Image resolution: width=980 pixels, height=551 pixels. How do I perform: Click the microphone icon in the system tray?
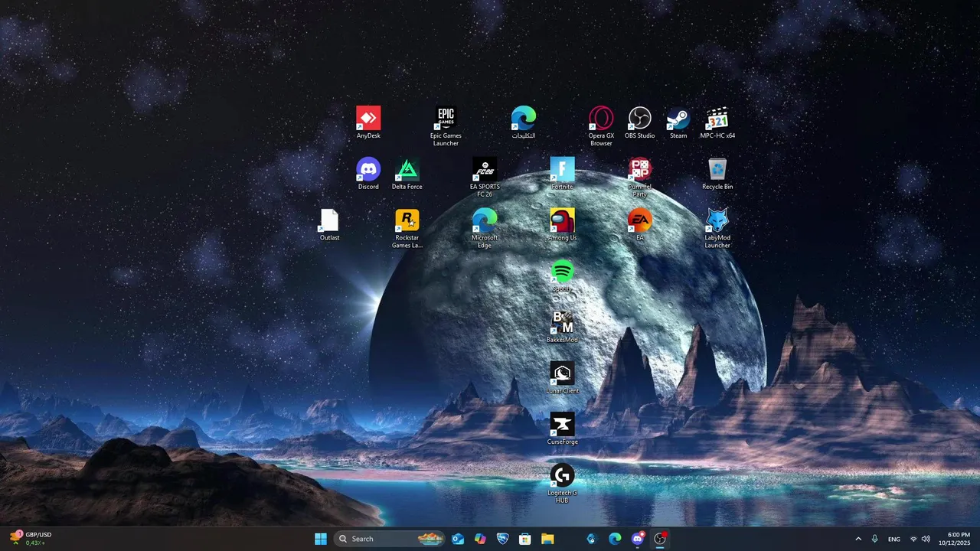[x=874, y=539]
